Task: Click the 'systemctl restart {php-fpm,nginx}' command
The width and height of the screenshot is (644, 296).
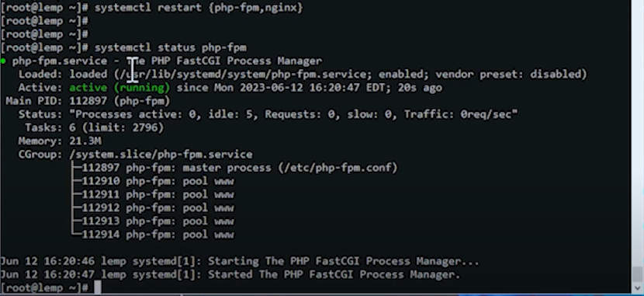Action: [x=199, y=8]
